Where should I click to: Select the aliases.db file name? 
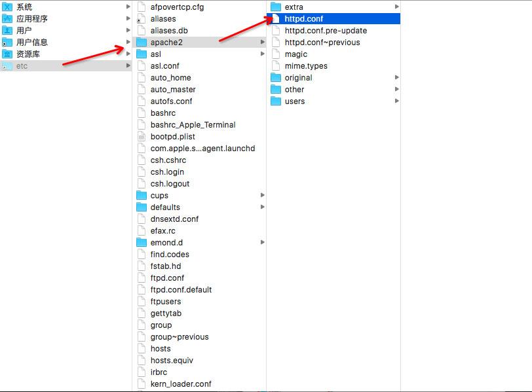click(x=169, y=31)
